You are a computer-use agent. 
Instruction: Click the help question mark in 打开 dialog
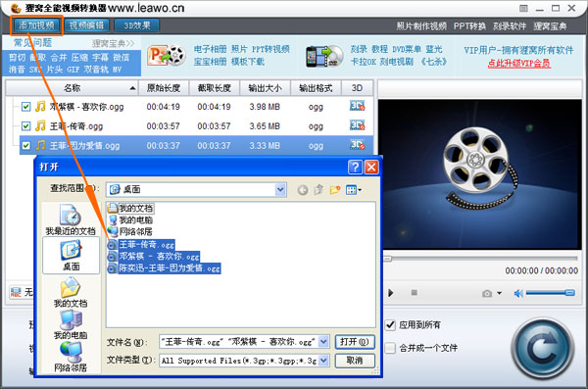point(355,167)
